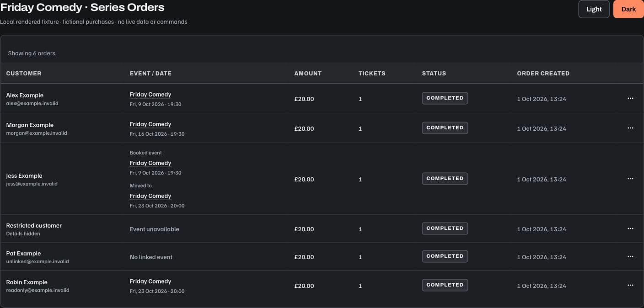Open more actions for Jess Example order
This screenshot has width=644, height=308.
tap(630, 179)
